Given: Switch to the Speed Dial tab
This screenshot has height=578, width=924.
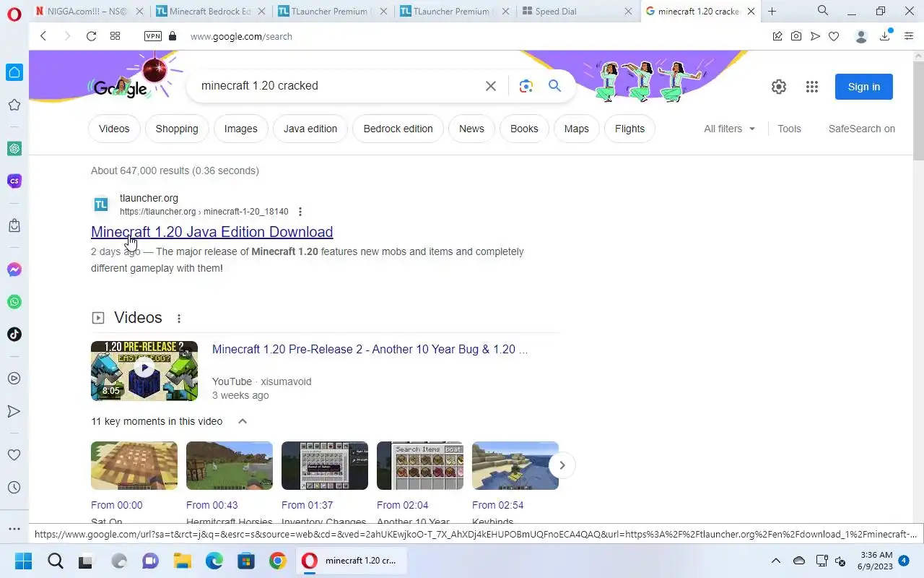Looking at the screenshot, I should [577, 11].
